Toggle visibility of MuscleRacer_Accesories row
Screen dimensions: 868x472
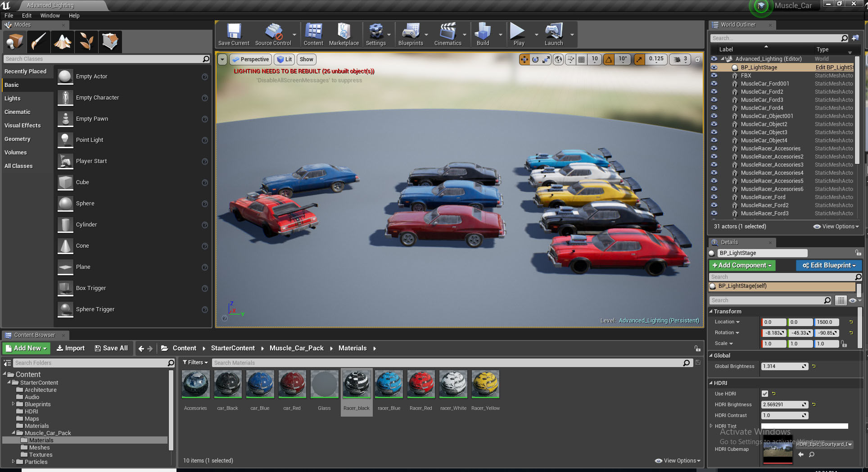714,148
